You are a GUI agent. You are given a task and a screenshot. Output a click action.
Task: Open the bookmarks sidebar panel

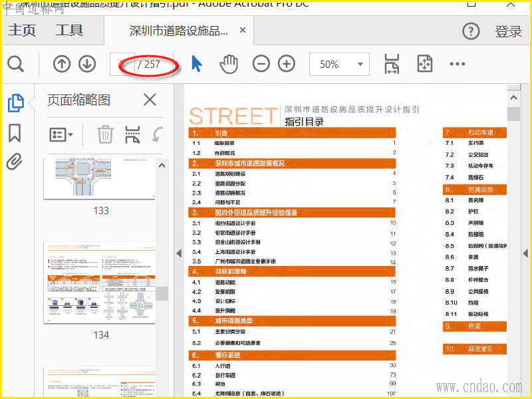pos(15,133)
